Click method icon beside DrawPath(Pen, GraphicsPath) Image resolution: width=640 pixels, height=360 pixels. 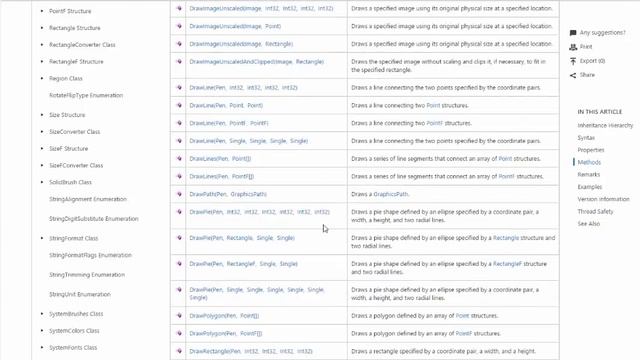[x=179, y=194]
